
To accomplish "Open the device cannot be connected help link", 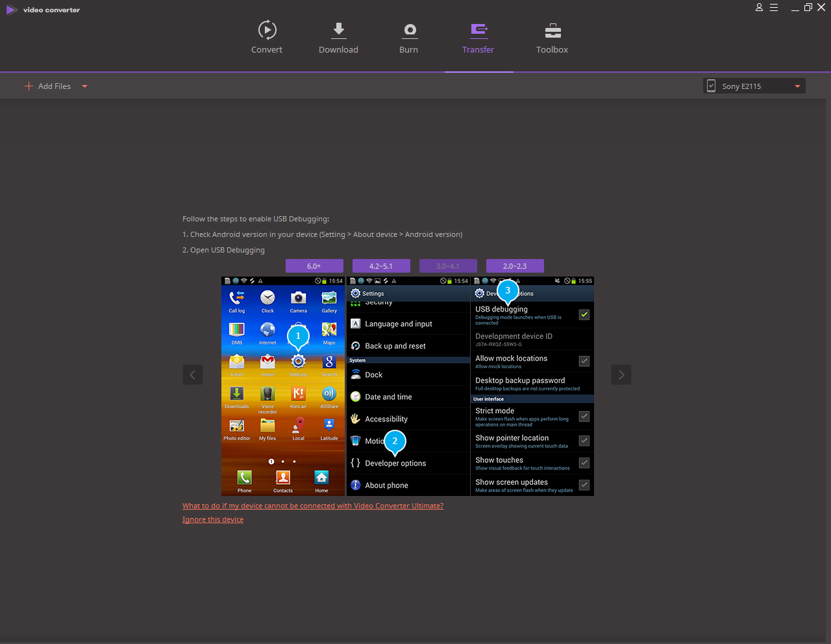I will 313,506.
